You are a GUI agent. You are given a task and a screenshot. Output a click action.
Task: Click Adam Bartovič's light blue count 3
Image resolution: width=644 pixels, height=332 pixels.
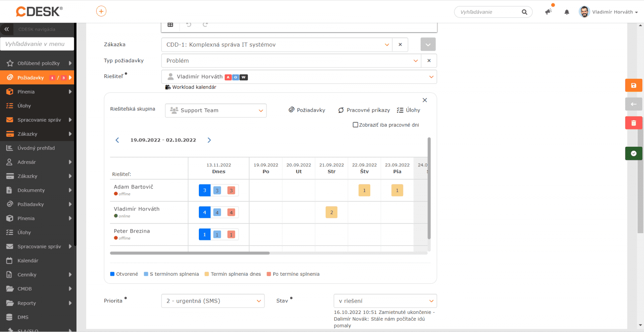(x=217, y=191)
